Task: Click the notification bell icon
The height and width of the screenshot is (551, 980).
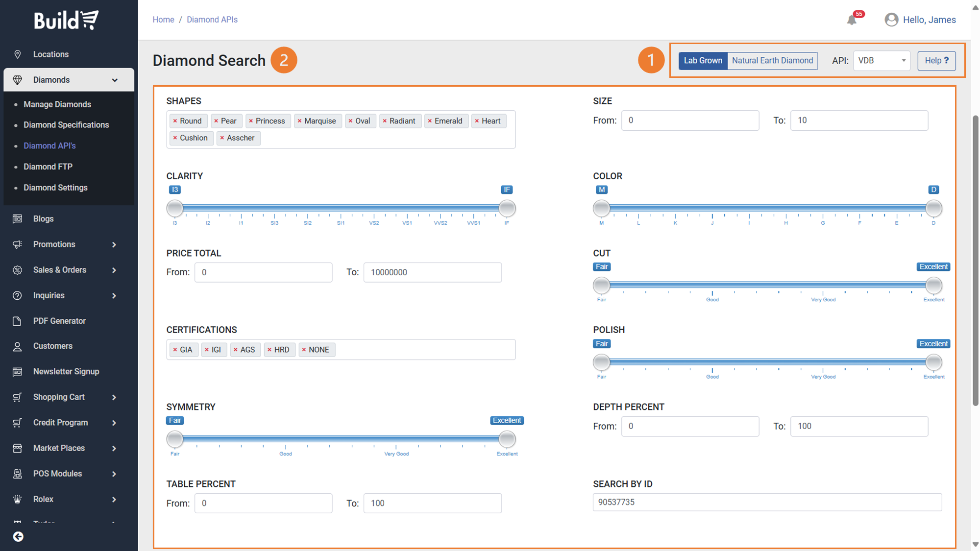Action: pyautogui.click(x=852, y=20)
